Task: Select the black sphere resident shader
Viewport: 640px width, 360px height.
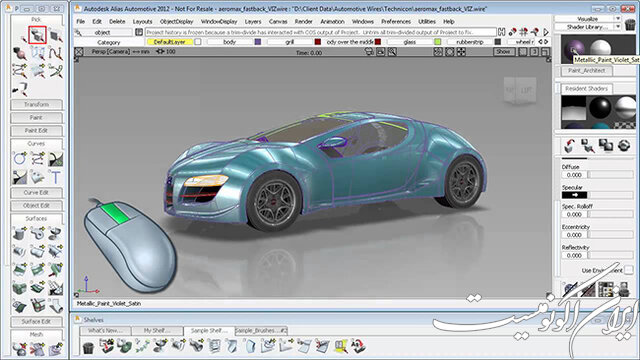Action: (x=600, y=108)
